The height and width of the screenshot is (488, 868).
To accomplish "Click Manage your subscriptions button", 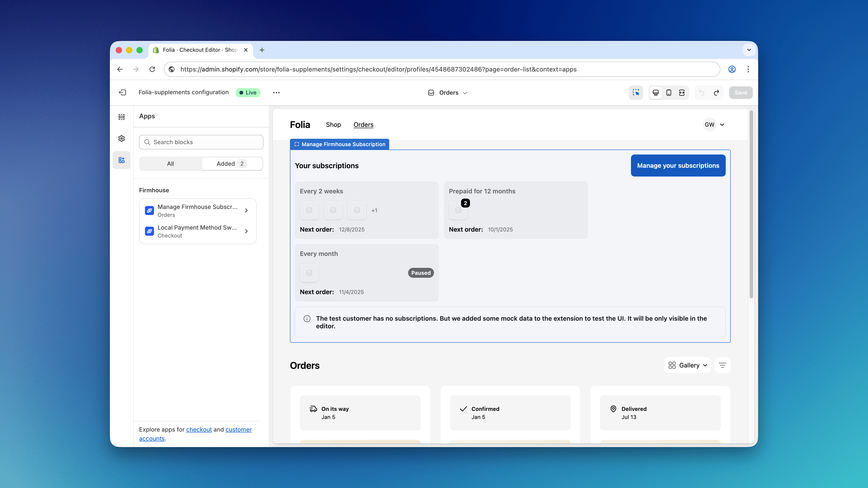I will pos(678,165).
